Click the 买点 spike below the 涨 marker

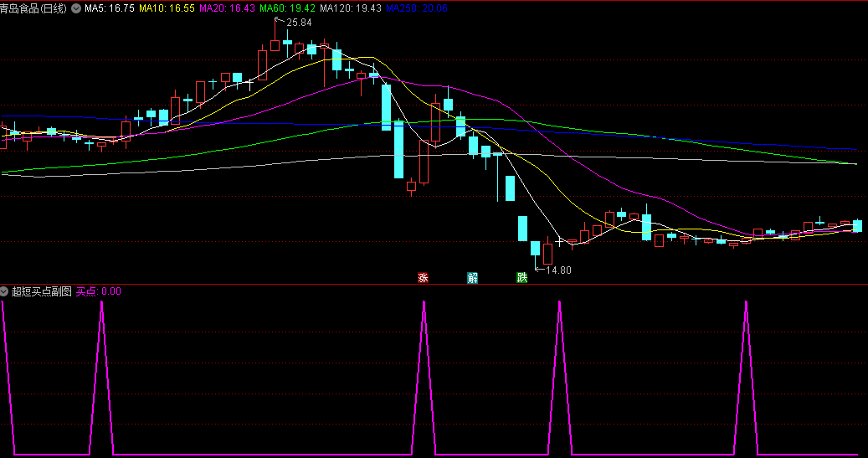424,377
